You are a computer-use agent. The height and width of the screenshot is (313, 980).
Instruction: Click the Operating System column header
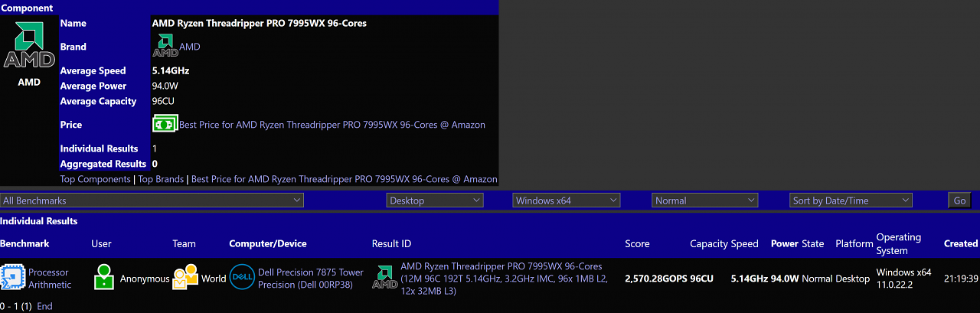coord(899,244)
